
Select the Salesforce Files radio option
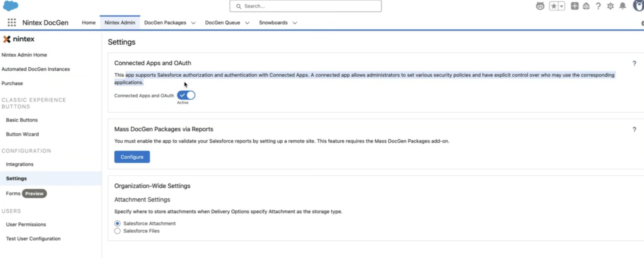117,231
